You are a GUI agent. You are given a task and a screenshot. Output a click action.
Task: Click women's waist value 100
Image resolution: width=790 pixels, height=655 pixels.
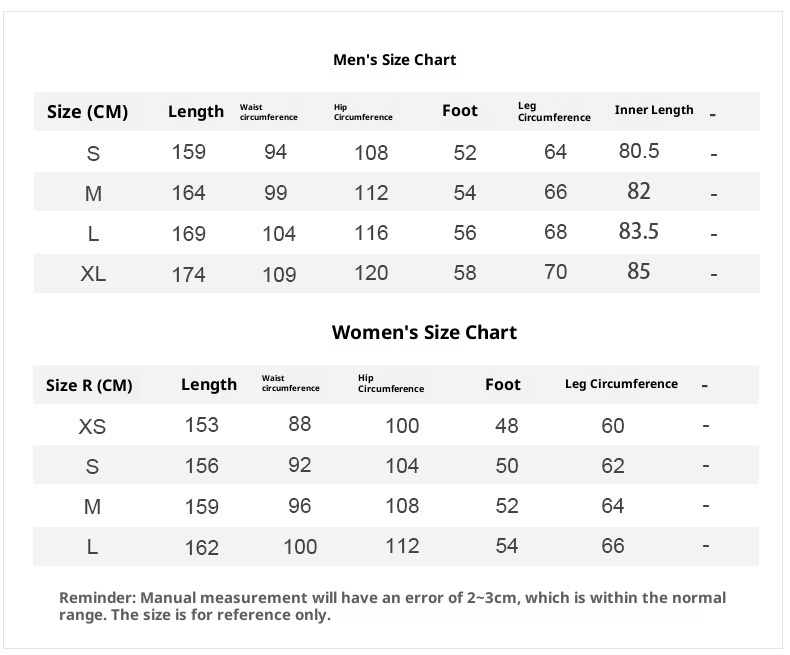[300, 547]
